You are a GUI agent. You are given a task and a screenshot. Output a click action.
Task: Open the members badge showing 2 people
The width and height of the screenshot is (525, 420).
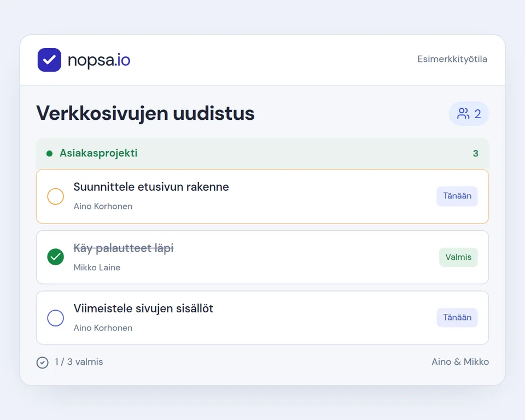[469, 114]
